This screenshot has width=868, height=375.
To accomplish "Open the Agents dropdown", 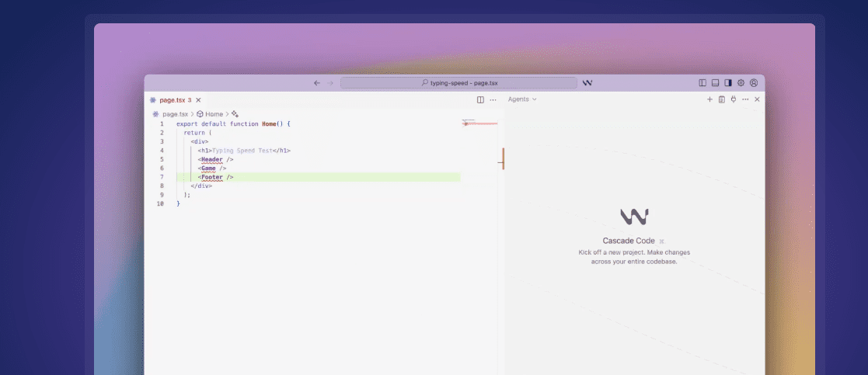I will 522,99.
